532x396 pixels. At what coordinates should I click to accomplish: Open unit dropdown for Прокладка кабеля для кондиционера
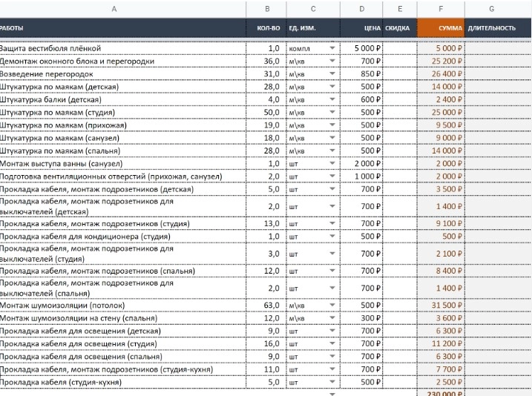click(x=332, y=237)
